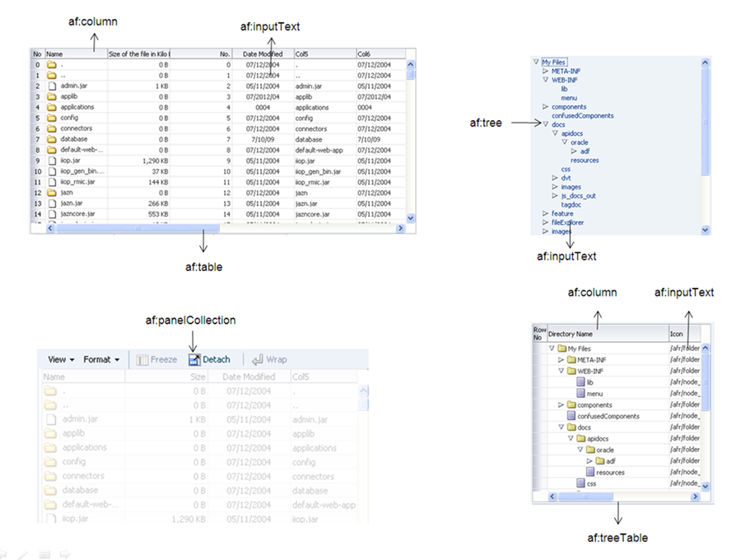Click file icon of jazncore.jar row
This screenshot has width=741, height=560.
(x=52, y=214)
